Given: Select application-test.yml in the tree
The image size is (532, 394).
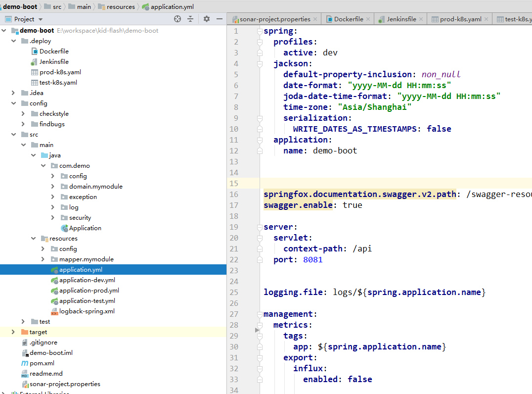Looking at the screenshot, I should click(x=87, y=300).
